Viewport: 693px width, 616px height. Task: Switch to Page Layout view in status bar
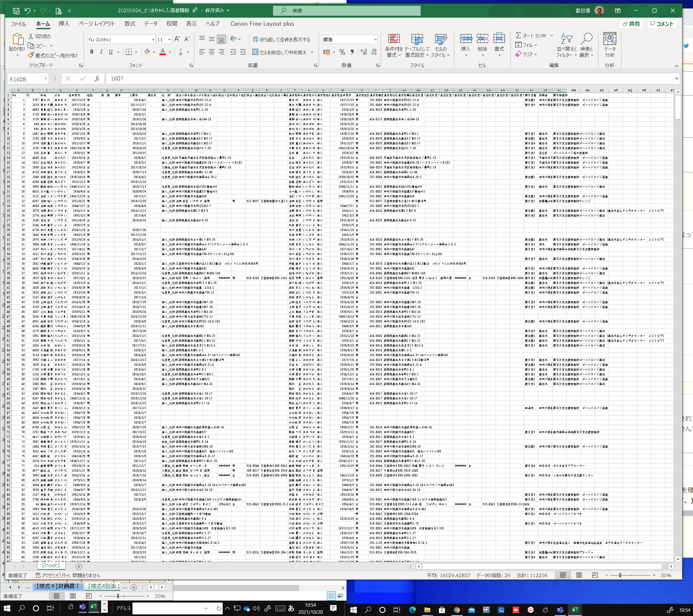579,575
